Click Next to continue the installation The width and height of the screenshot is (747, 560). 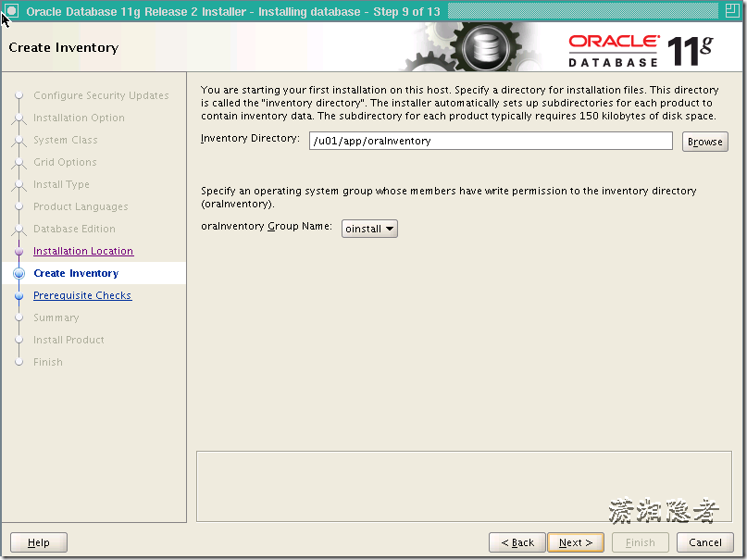tap(575, 541)
